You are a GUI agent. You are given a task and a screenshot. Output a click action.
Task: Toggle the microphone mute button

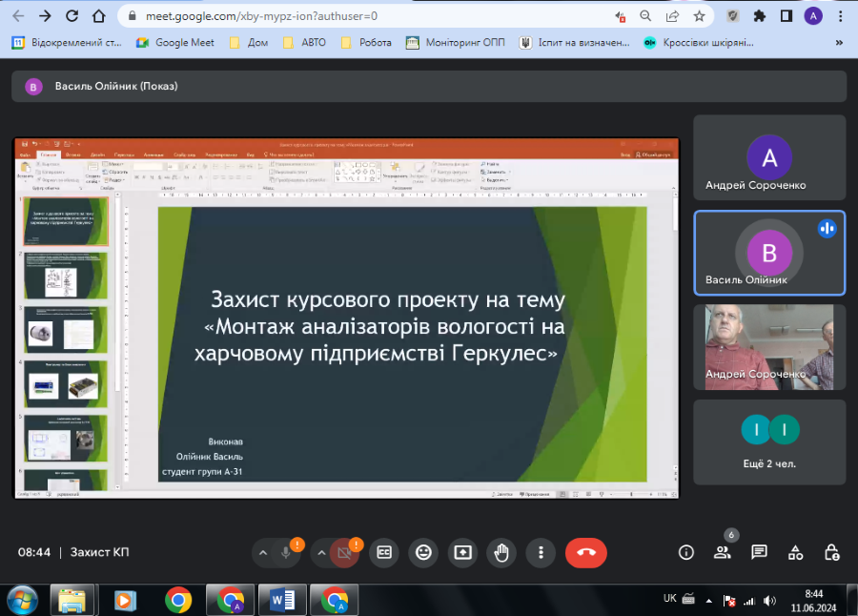coord(285,552)
